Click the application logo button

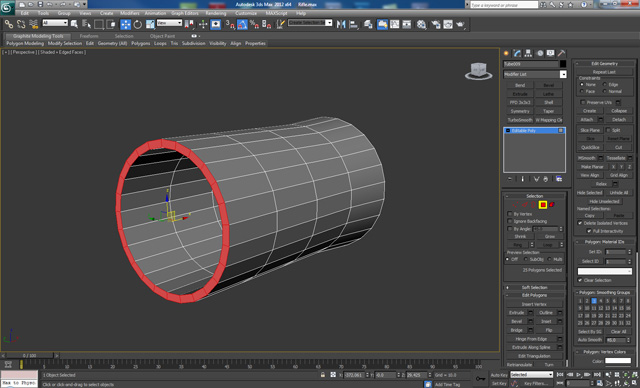pyautogui.click(x=7, y=7)
